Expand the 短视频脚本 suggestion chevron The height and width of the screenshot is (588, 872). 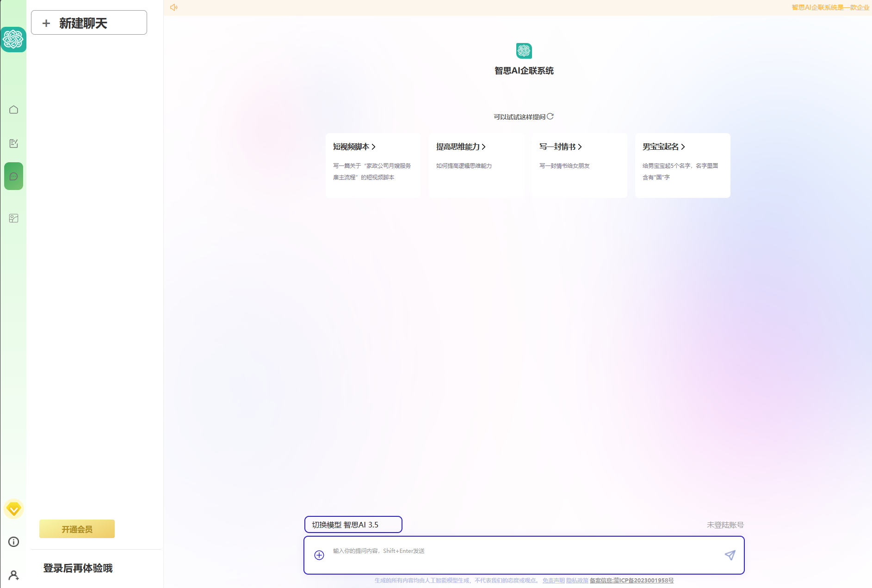point(374,147)
